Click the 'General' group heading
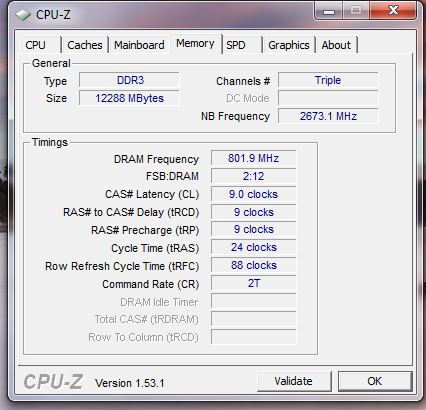This screenshot has height=410, width=426. coord(51,63)
